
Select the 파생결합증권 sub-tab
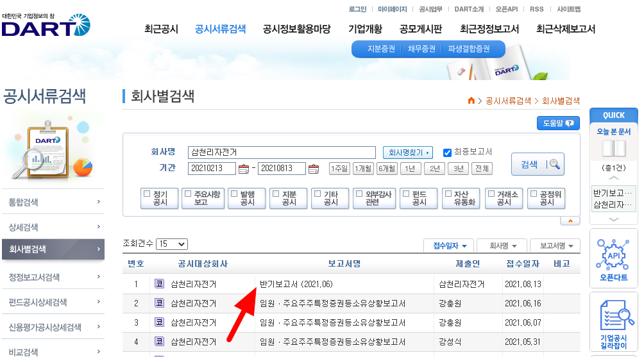(x=469, y=49)
